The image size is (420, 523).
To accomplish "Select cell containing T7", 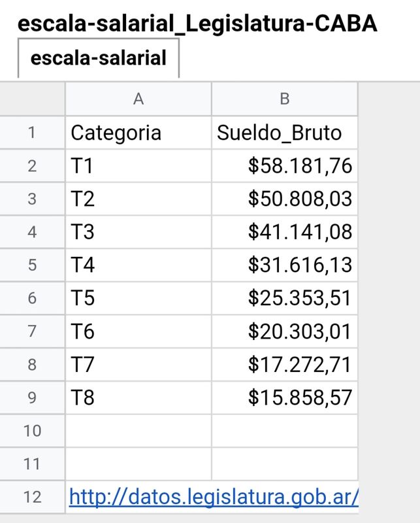I will point(138,364).
